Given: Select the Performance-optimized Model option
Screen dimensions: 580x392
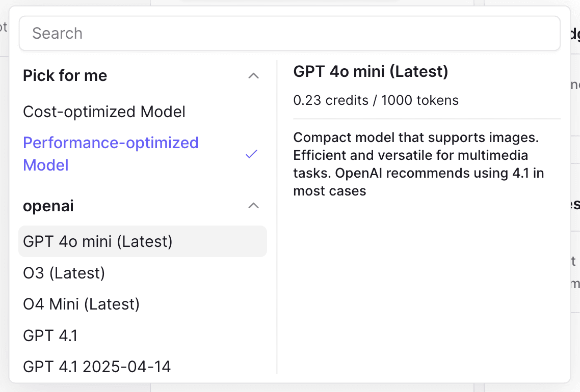Looking at the screenshot, I should tap(142, 154).
